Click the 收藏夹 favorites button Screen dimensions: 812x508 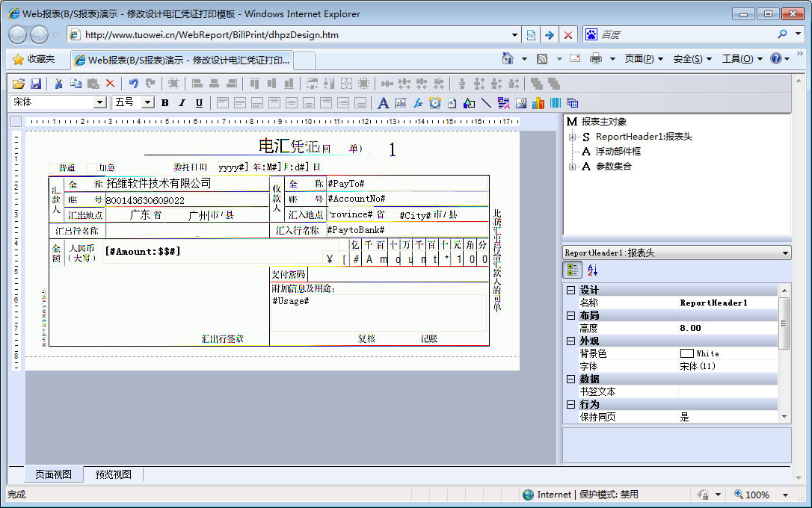click(34, 59)
